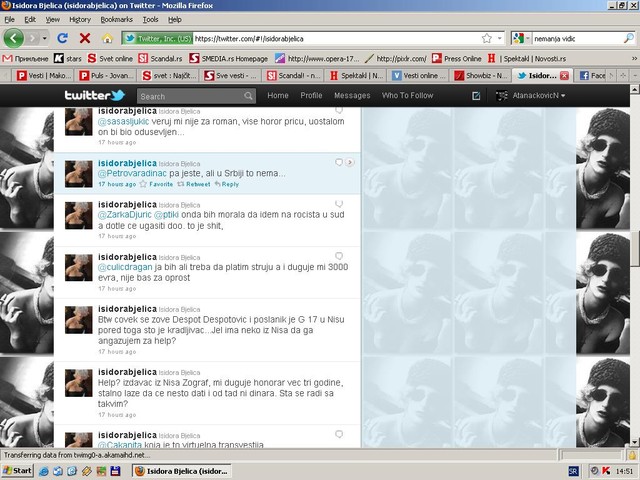Screen dimensions: 640x480
Task: Click the Twitter bird logo
Action: [x=93, y=95]
